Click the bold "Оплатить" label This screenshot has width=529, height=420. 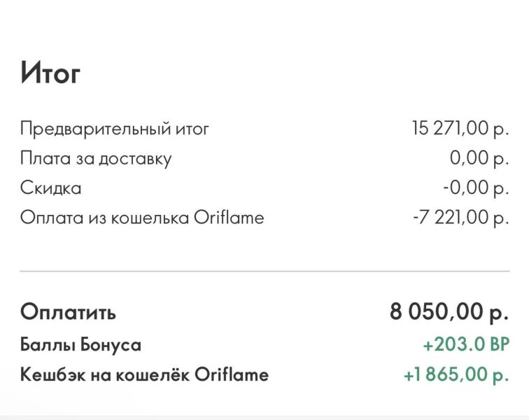[x=68, y=312]
